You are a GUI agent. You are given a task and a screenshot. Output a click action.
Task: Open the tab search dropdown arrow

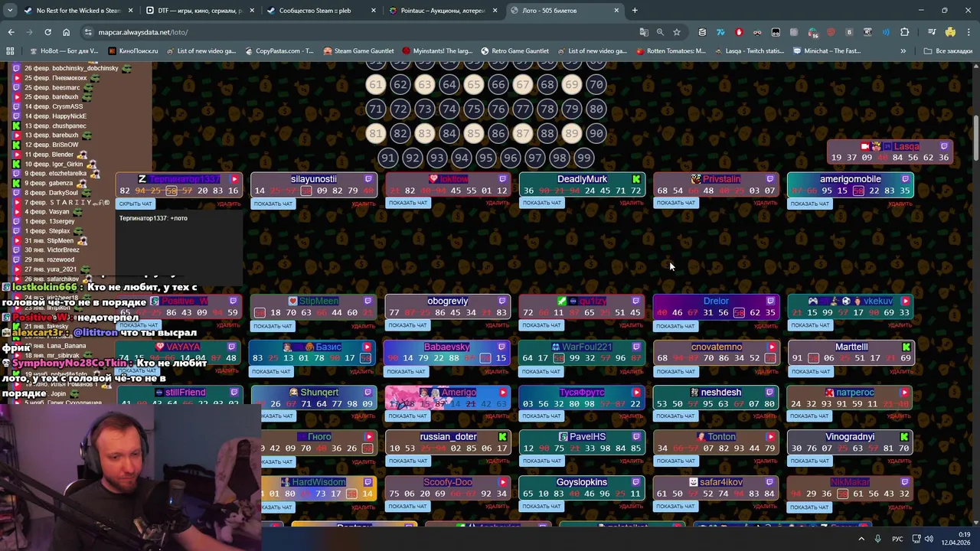(11, 11)
